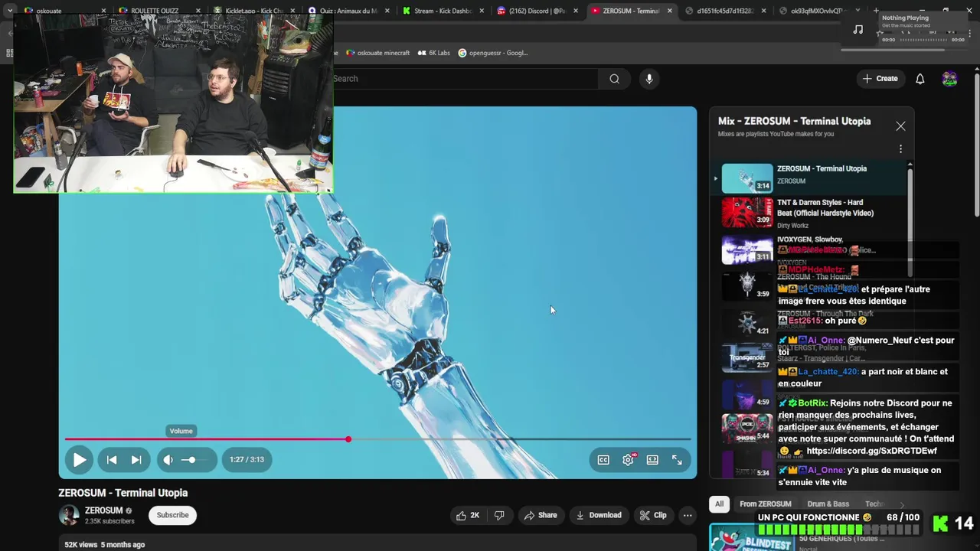Open the video player settings gear

pos(628,460)
